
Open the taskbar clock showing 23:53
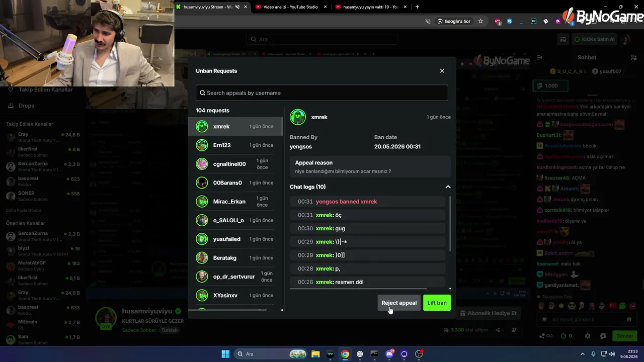point(629,354)
